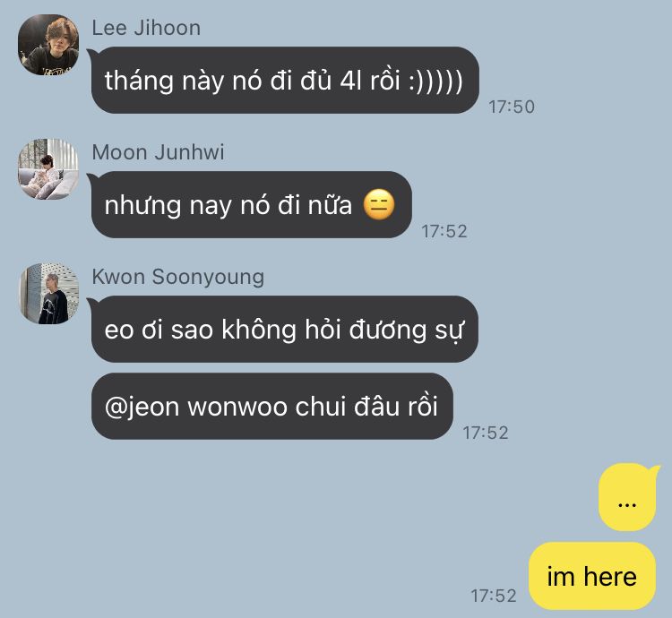Click the 17:52 timestamp beside the @jeon wonwoo message
This screenshot has width=672, height=618.
(x=486, y=433)
